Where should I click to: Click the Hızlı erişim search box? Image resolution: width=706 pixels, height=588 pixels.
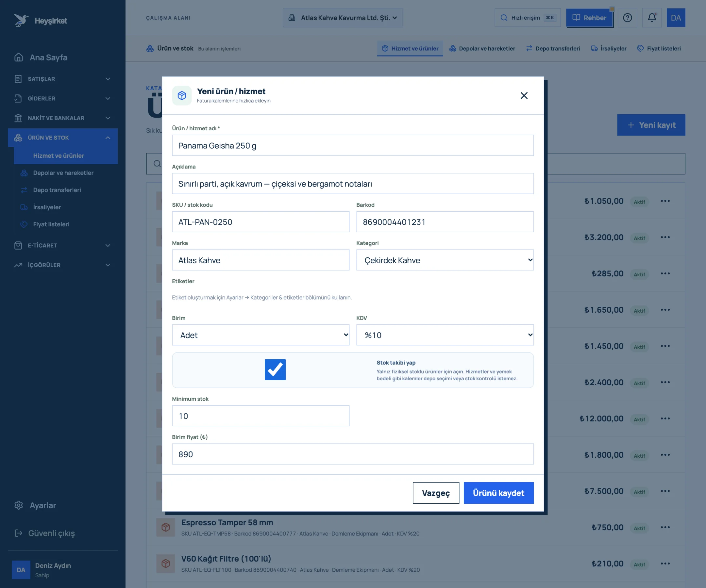(528, 18)
